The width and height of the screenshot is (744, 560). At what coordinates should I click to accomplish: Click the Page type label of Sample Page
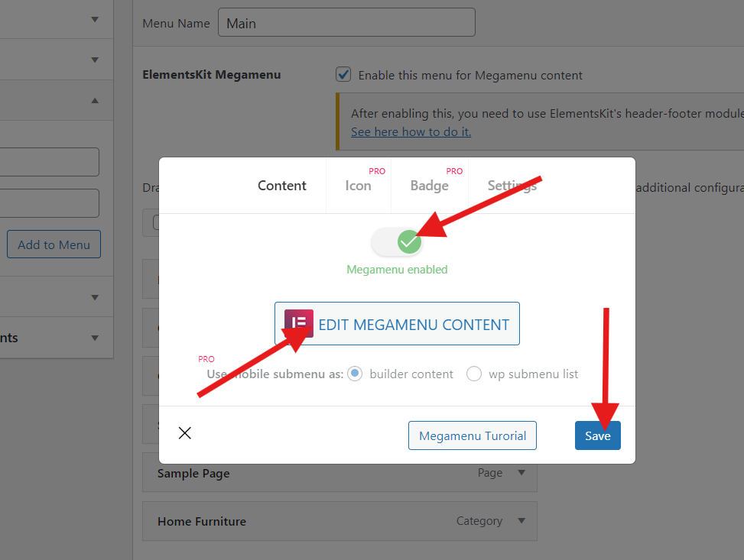click(x=490, y=472)
